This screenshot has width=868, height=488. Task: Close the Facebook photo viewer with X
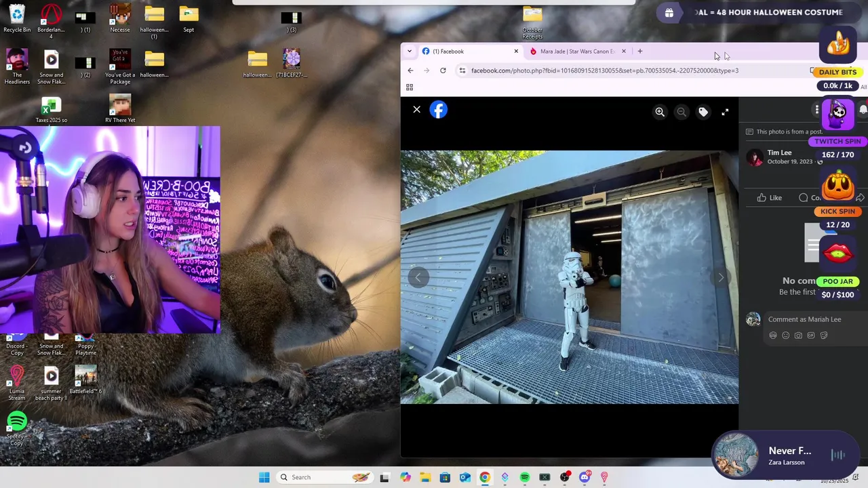[x=416, y=110]
